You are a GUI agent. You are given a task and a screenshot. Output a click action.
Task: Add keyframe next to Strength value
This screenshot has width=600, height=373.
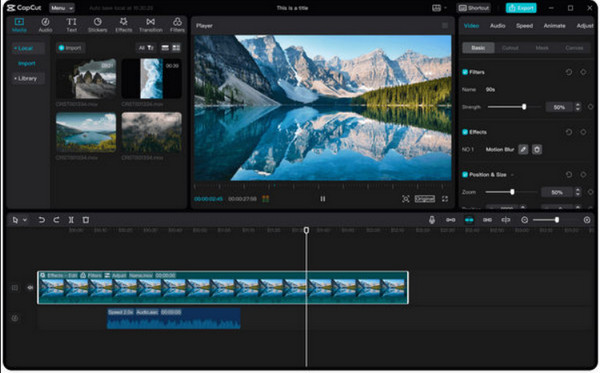click(x=590, y=107)
